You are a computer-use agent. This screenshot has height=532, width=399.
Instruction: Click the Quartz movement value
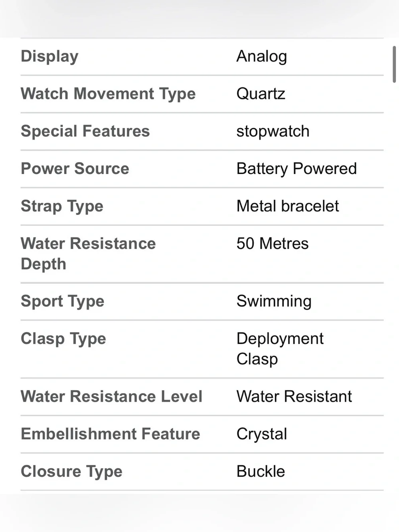click(261, 94)
